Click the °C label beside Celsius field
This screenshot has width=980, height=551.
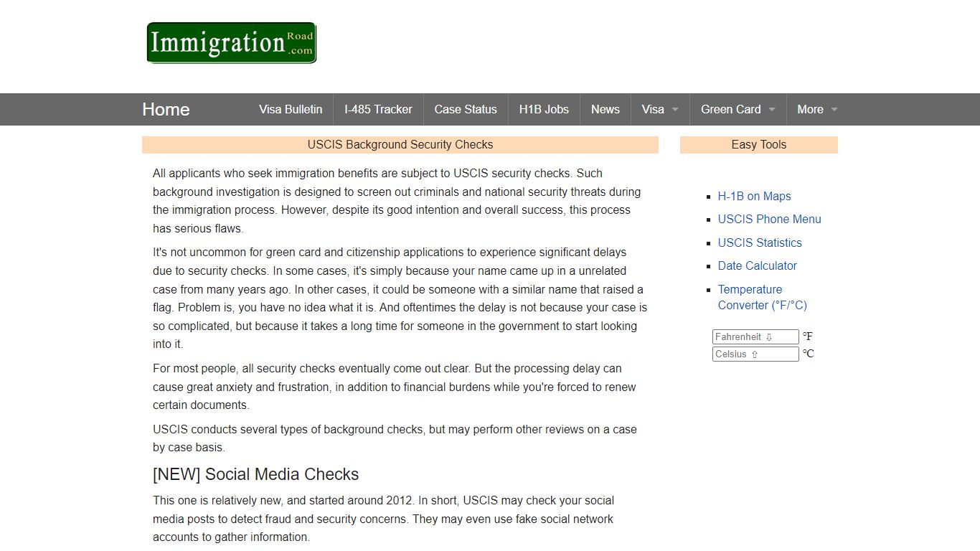coord(808,354)
